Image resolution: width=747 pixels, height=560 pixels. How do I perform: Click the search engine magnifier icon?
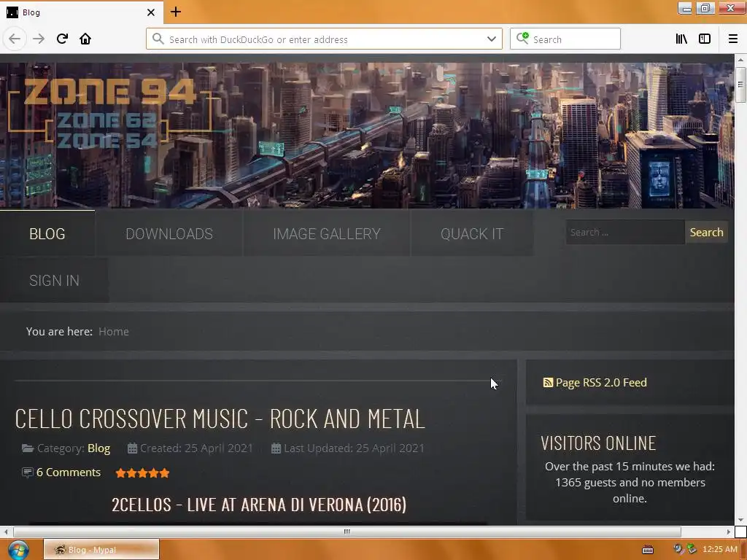click(522, 38)
